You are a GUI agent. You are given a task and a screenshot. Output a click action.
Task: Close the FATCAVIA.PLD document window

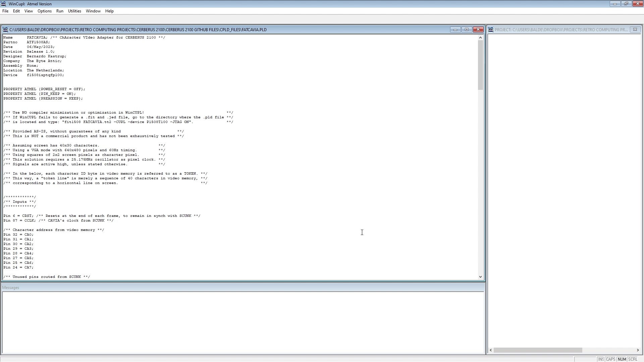click(478, 29)
